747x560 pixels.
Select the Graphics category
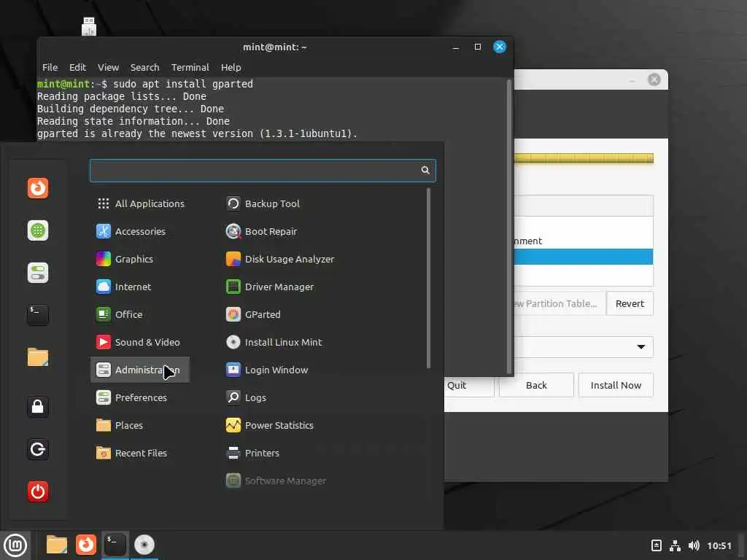(x=140, y=259)
